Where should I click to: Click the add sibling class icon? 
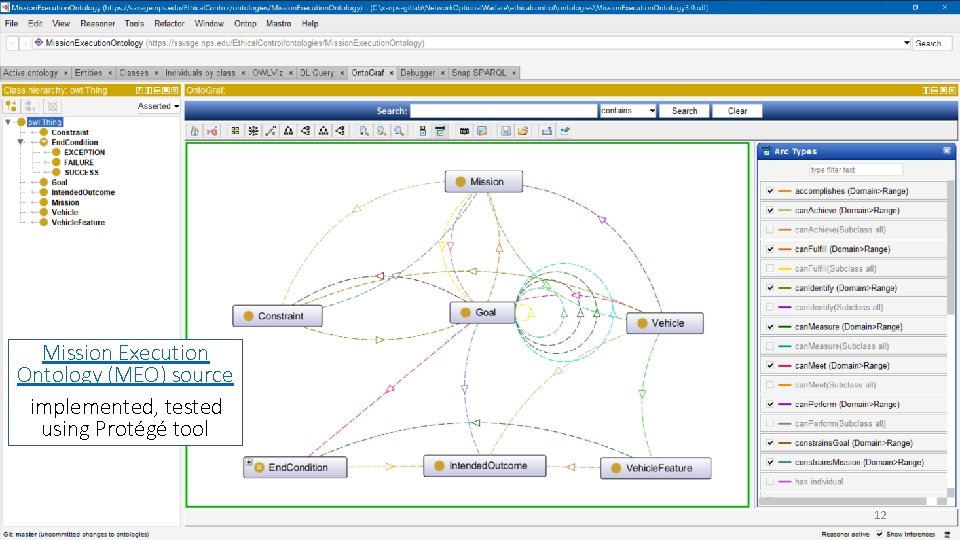(x=29, y=106)
